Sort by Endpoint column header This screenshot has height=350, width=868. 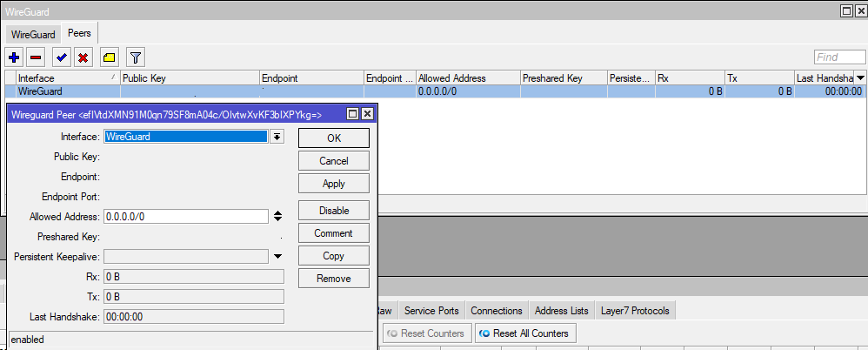311,78
